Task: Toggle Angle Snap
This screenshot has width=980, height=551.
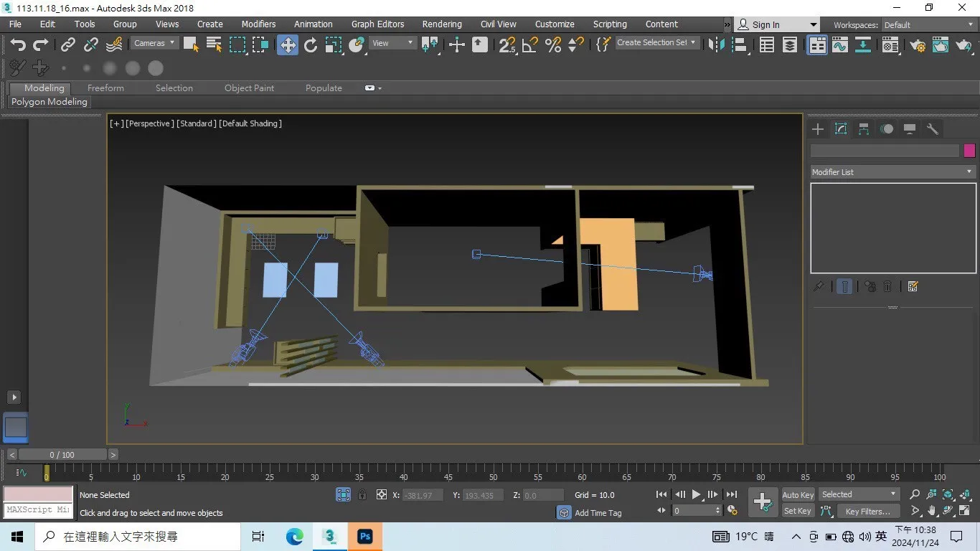Action: point(530,44)
